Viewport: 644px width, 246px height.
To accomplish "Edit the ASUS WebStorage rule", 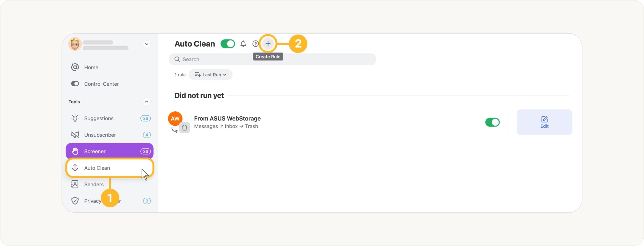I will point(544,122).
